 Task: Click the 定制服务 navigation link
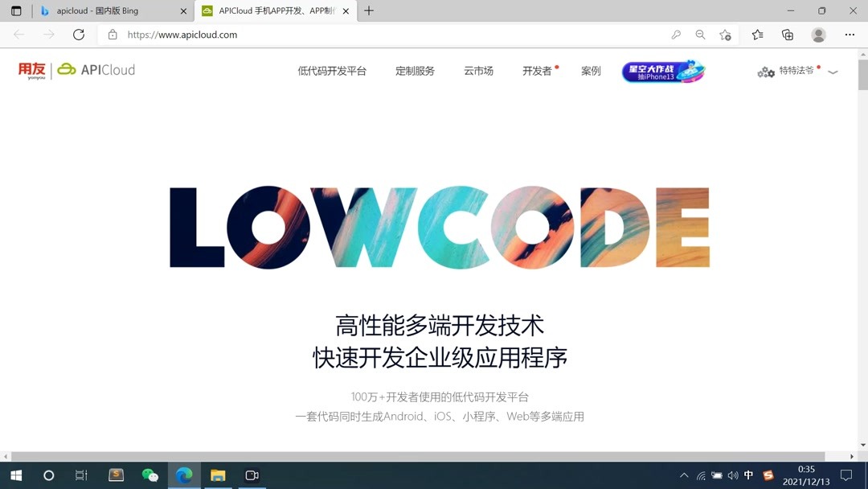click(x=415, y=71)
